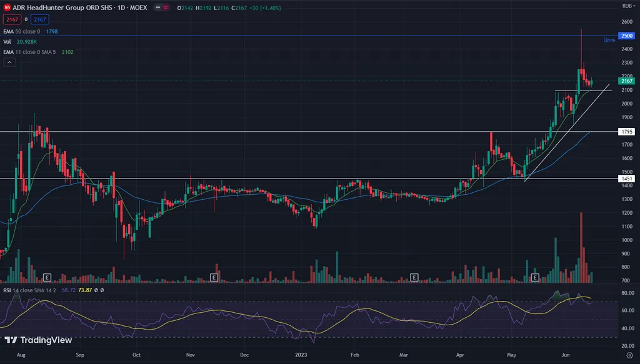Select the EMA 50 close indicator legend

point(22,31)
